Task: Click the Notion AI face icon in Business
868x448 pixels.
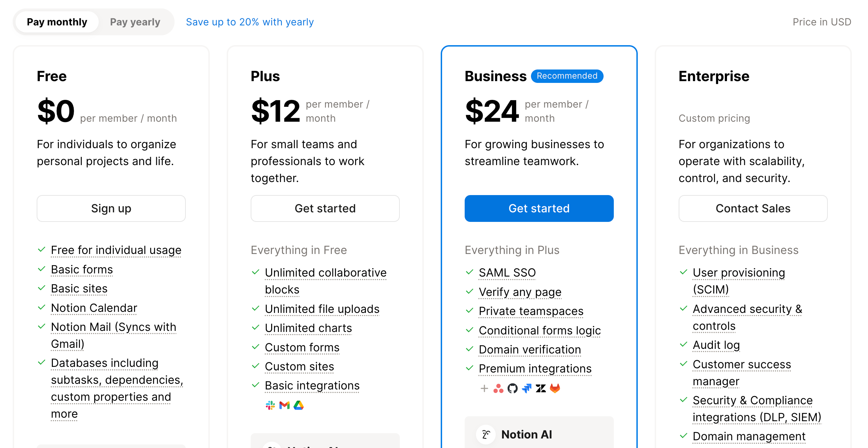Action: click(486, 435)
